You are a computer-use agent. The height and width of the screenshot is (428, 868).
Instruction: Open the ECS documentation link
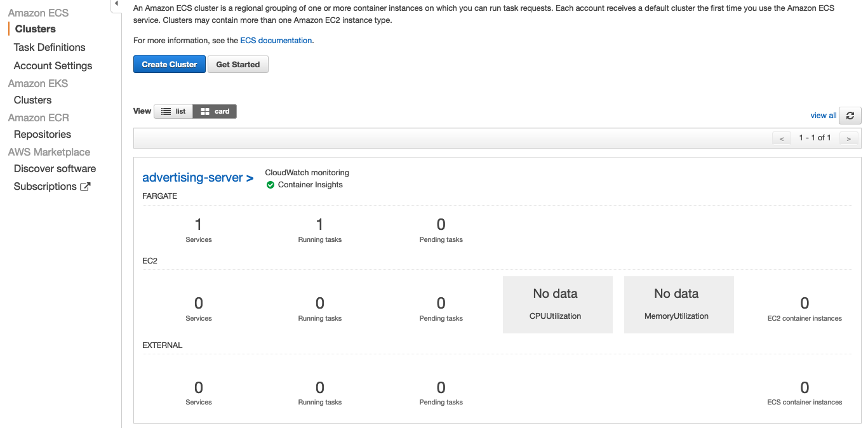[x=276, y=40]
